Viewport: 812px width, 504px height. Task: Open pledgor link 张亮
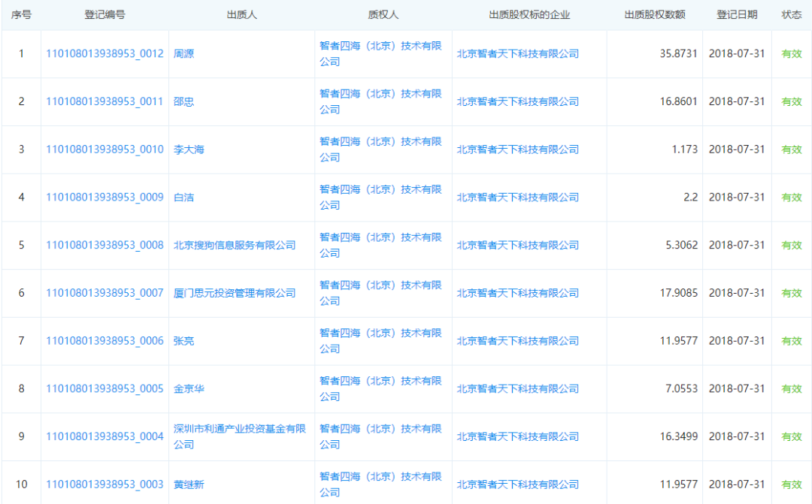[184, 341]
